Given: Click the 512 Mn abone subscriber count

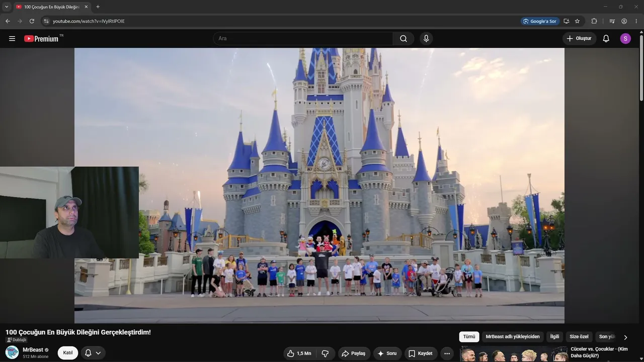Looking at the screenshot, I should click(x=36, y=356).
